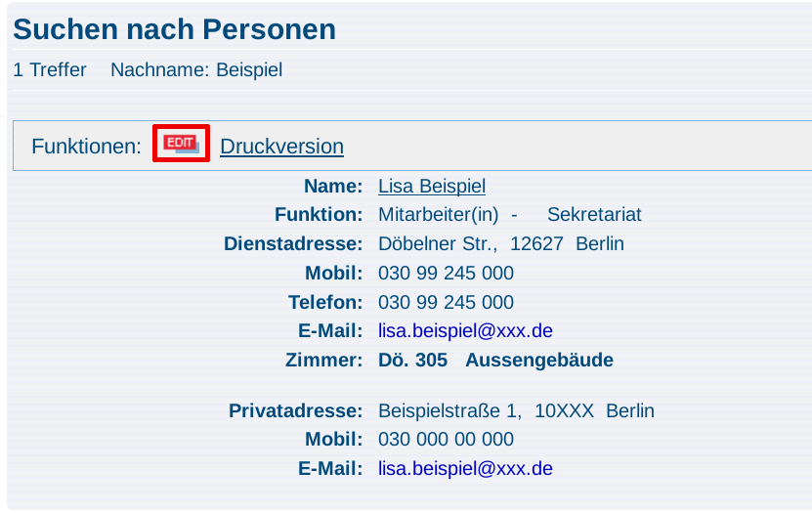This screenshot has height=513, width=812.
Task: Click the work Mobil number 030 99 245 000
Action: click(x=446, y=273)
